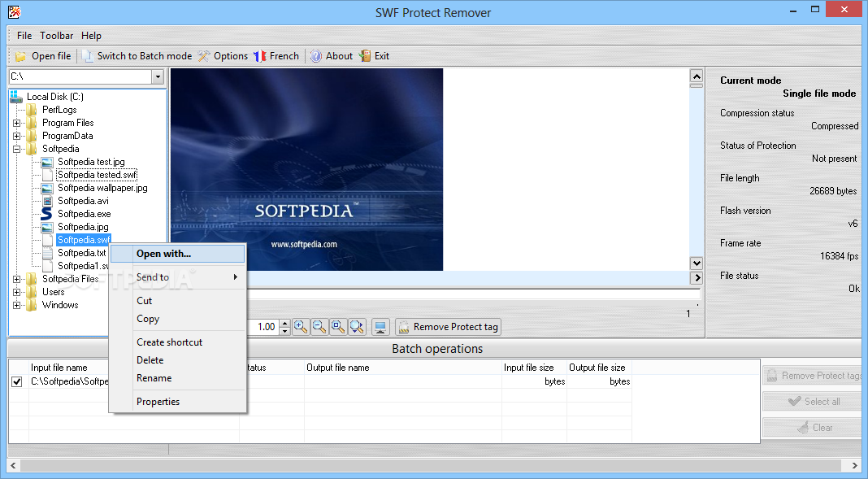Expand the Program Files folder node
Screen dimensions: 868x479
click(16, 123)
